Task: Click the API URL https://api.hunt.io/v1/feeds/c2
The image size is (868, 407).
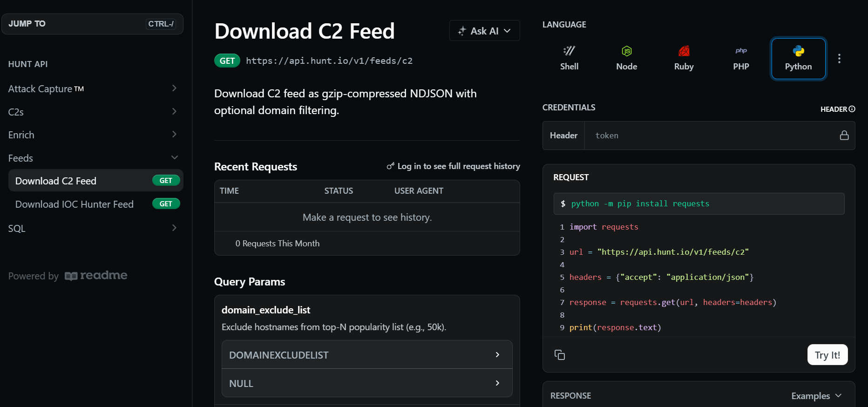Action: [329, 61]
